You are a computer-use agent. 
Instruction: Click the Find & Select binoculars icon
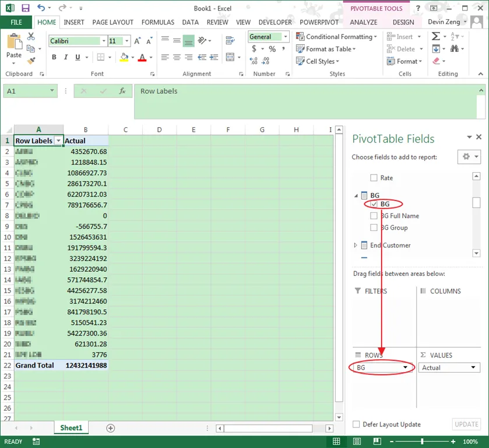click(x=455, y=48)
